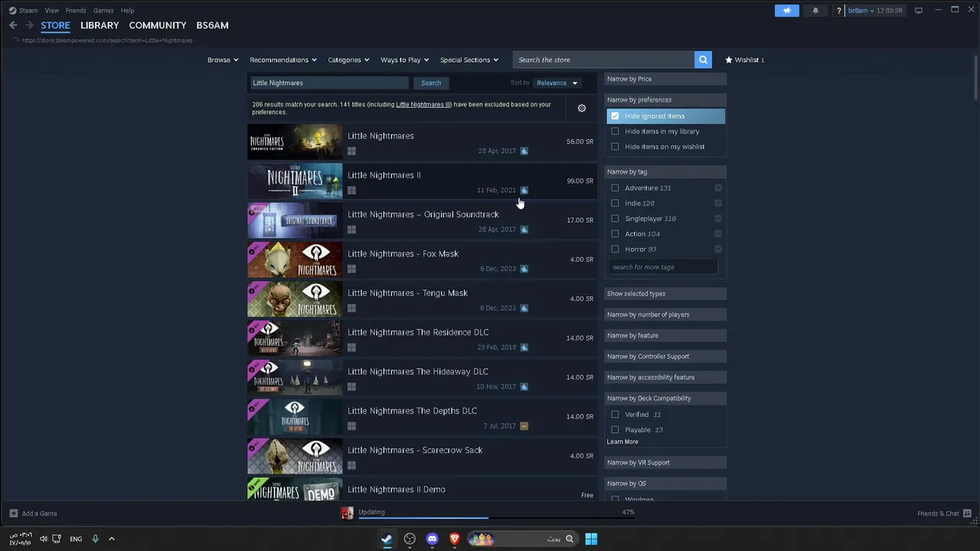The height and width of the screenshot is (551, 980).
Task: Open the Categories dropdown
Action: (x=348, y=60)
